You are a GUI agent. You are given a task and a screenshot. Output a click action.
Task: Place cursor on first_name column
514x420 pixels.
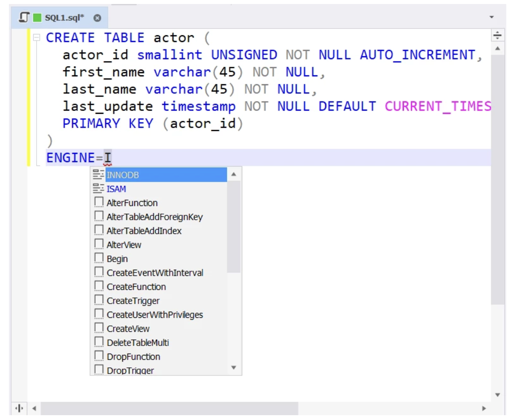pyautogui.click(x=104, y=72)
